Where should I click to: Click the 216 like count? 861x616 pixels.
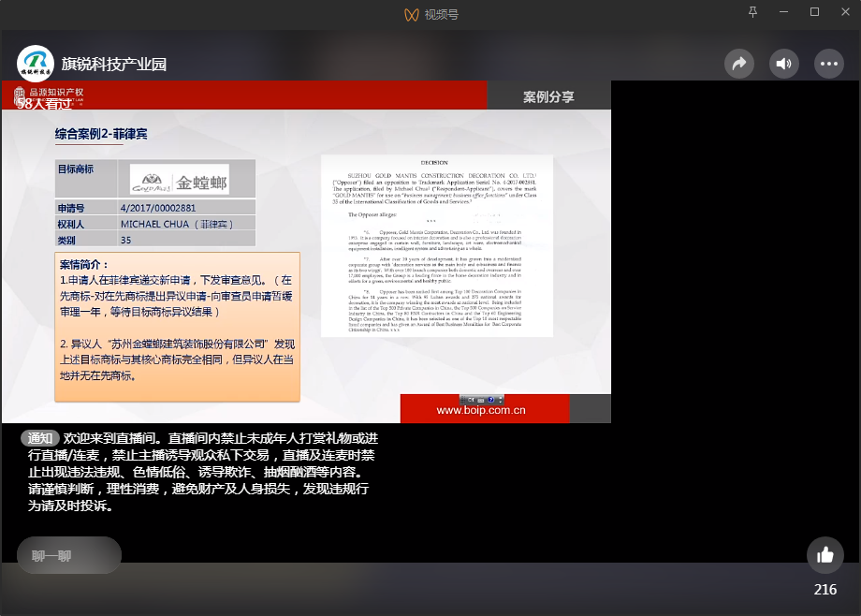(x=825, y=590)
